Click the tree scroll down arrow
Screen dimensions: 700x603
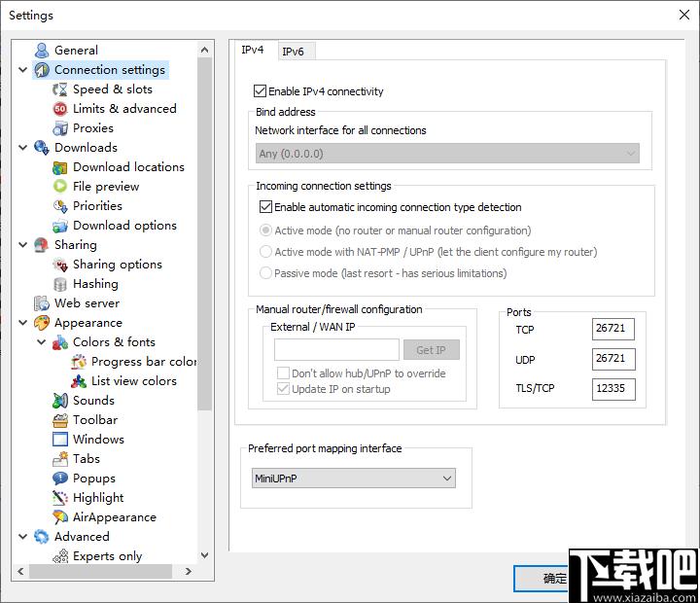coord(205,555)
